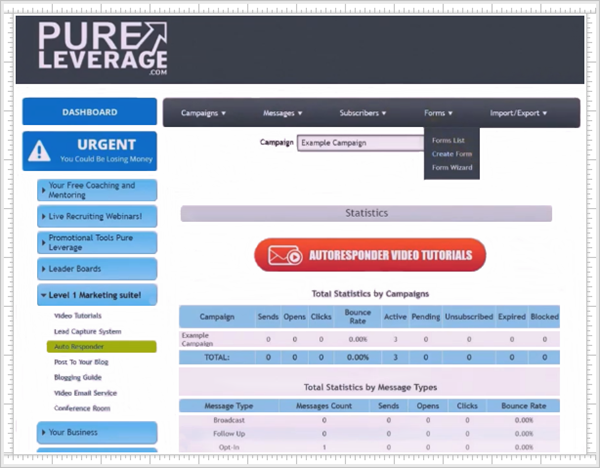Open the Messages dropdown menu

pos(282,113)
